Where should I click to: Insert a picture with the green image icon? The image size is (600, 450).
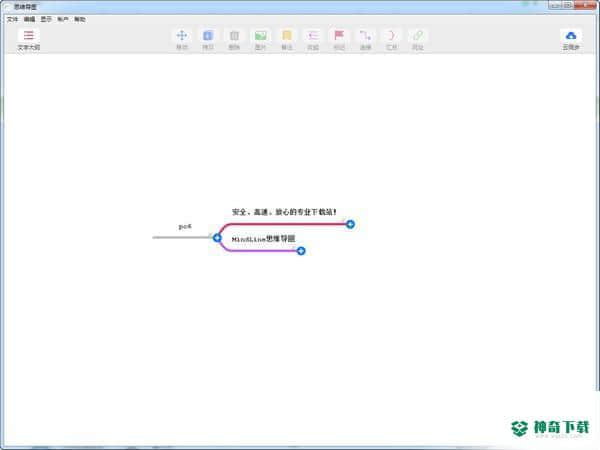tap(261, 39)
